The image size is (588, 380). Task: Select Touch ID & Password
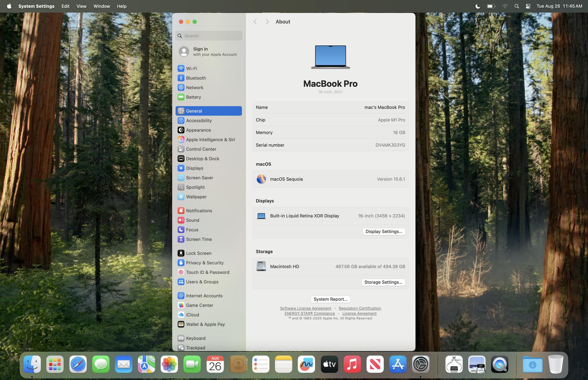(x=209, y=272)
